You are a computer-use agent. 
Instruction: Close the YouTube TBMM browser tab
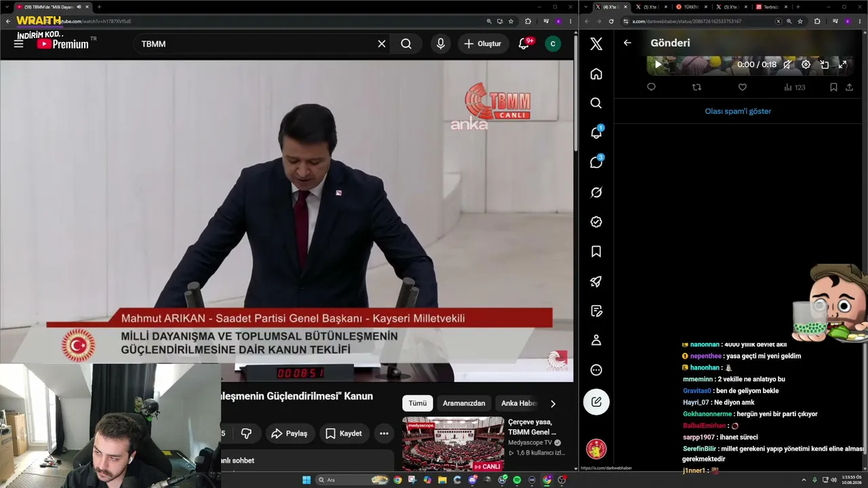tap(87, 7)
